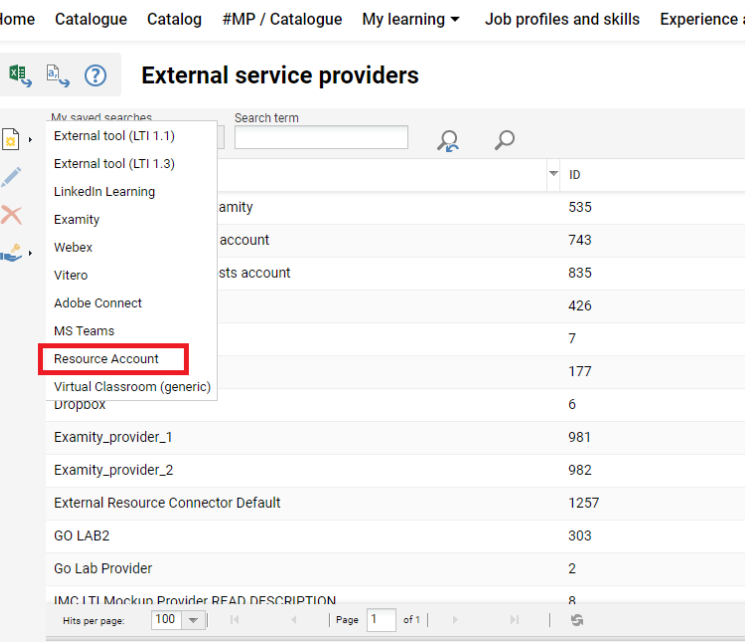745x642 pixels.
Task: Select Webex in the provider menu
Action: click(x=73, y=248)
